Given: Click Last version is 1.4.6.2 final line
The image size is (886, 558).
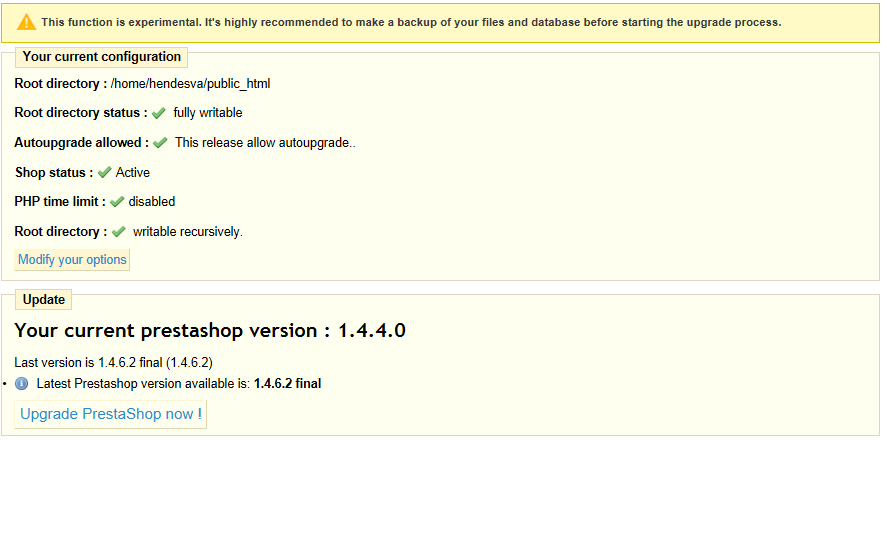Looking at the screenshot, I should [114, 363].
